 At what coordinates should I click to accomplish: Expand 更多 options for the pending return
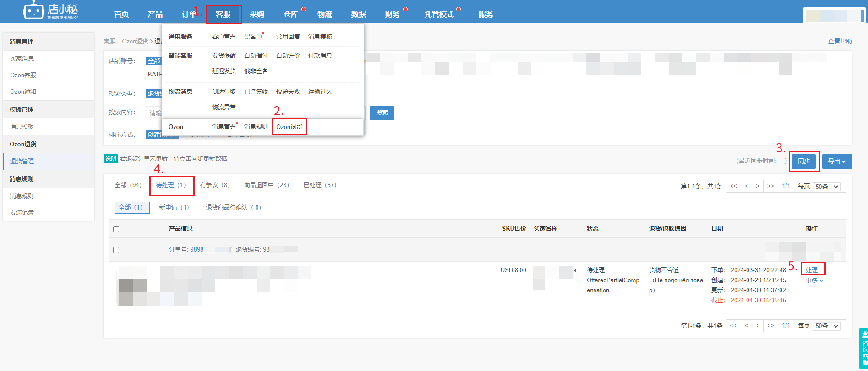[814, 280]
